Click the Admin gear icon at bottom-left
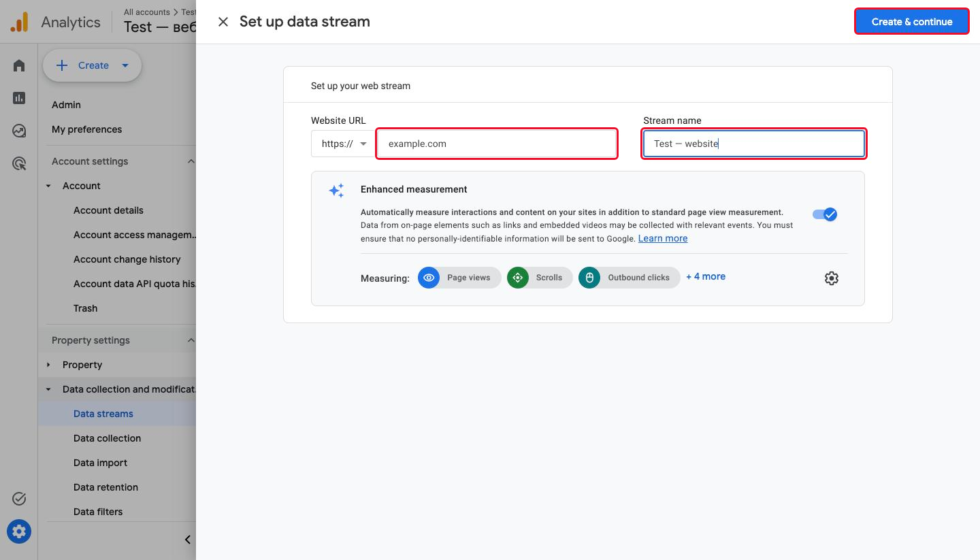 tap(19, 531)
